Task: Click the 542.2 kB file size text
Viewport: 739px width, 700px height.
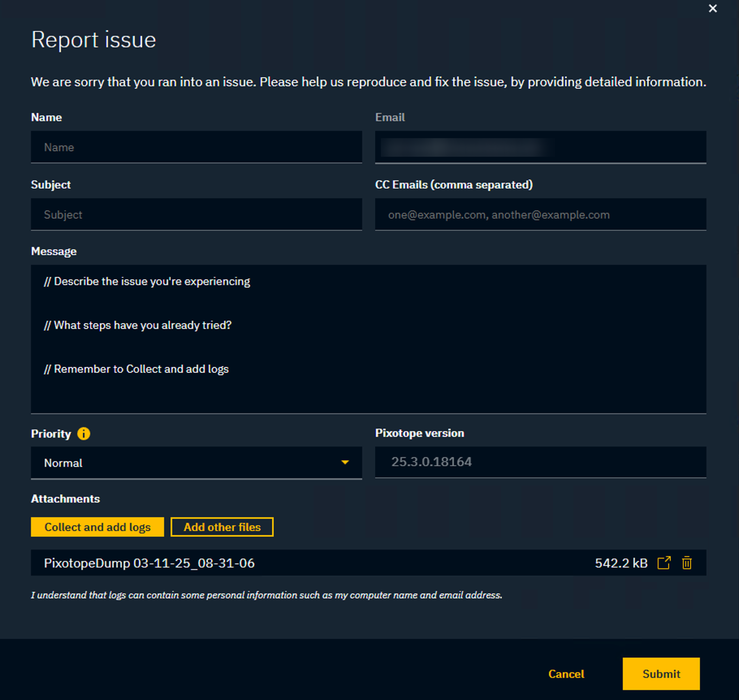Action: [x=621, y=563]
